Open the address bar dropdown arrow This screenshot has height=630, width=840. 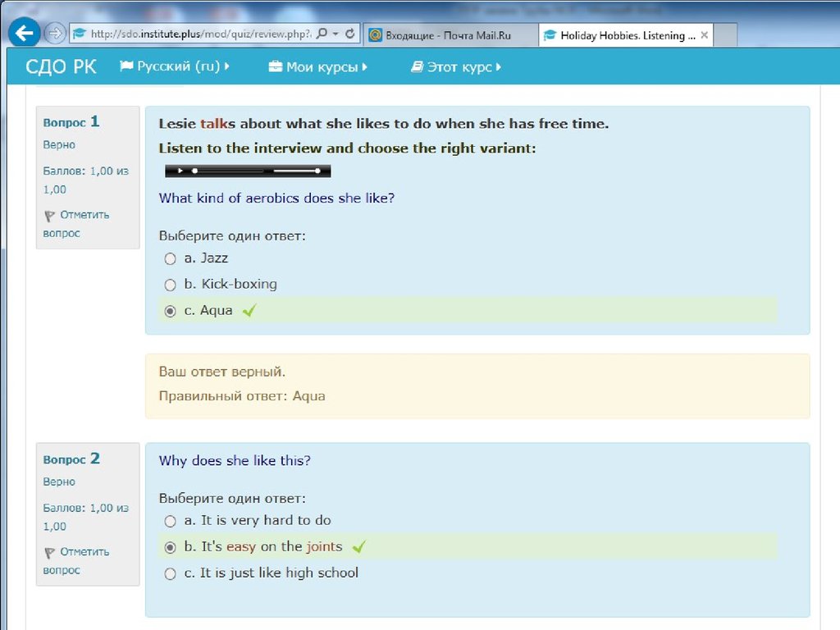336,34
